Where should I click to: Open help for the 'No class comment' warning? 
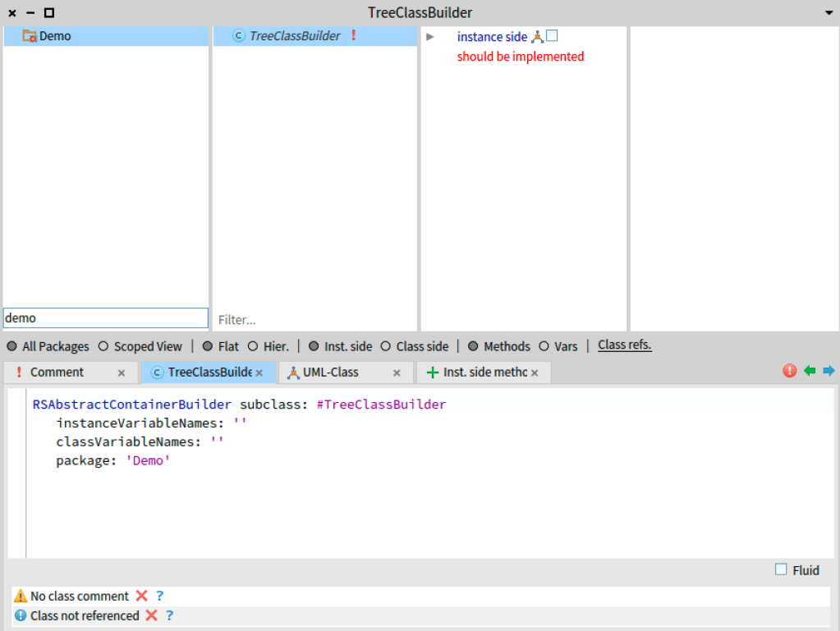(160, 597)
